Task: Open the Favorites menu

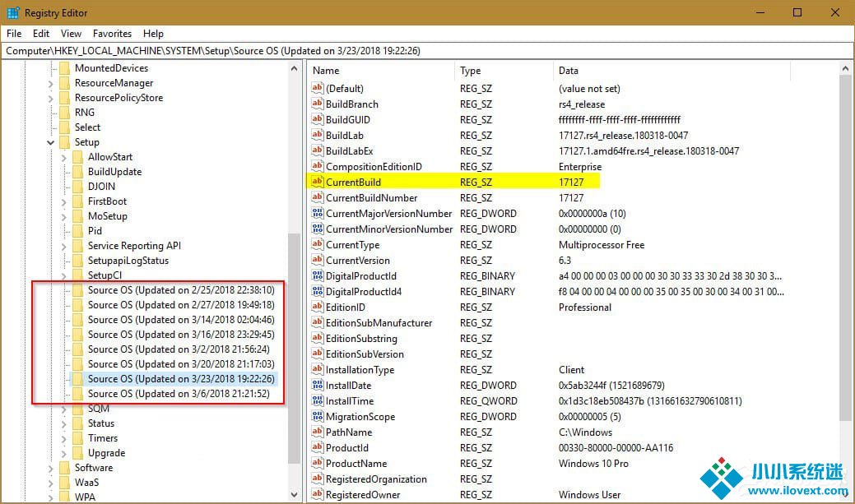Action: pyautogui.click(x=113, y=33)
